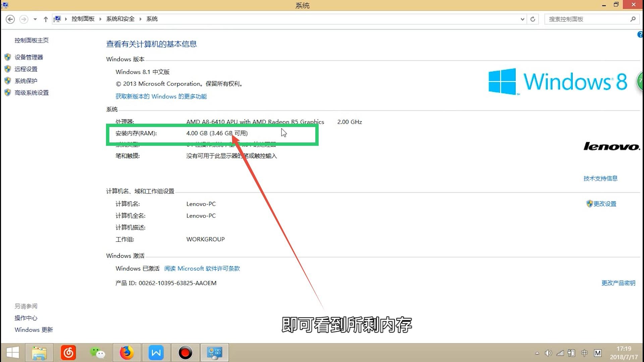Screen dimensions: 644x362
Task: Select WORKGROUP workgroup value
Action: pos(205,239)
